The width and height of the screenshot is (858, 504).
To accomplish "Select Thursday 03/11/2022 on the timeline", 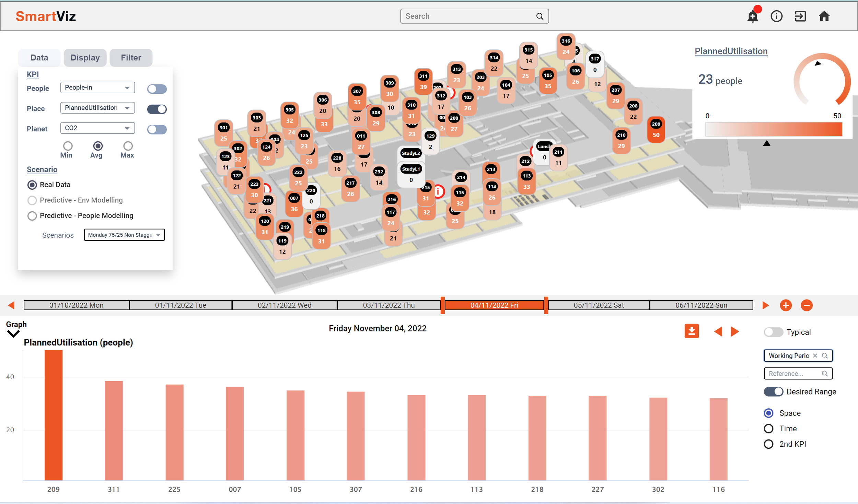I will point(389,305).
